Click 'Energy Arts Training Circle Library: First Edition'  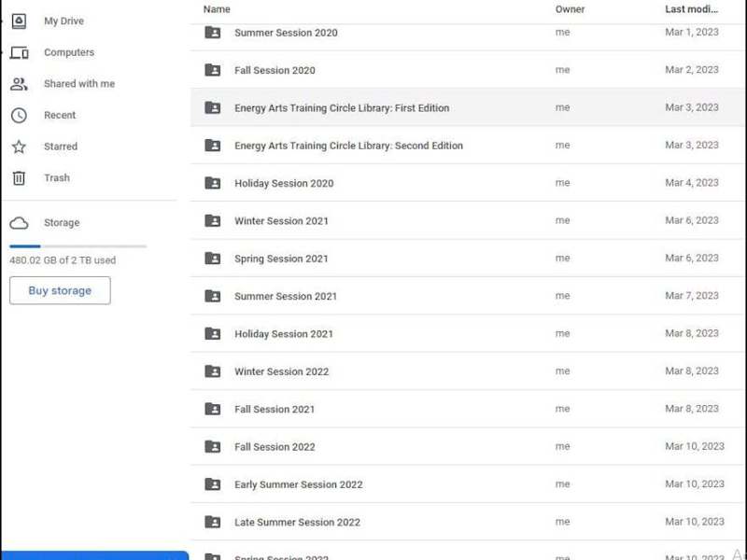point(342,108)
